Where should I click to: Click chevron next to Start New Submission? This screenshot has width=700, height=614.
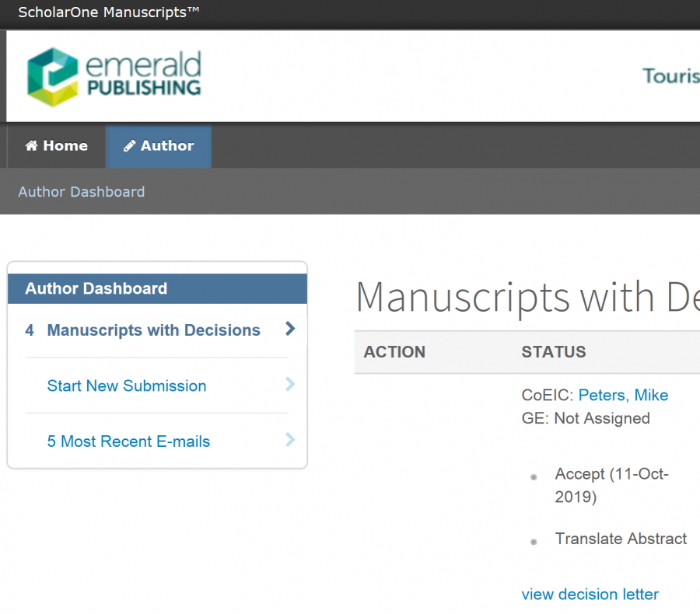coord(290,384)
